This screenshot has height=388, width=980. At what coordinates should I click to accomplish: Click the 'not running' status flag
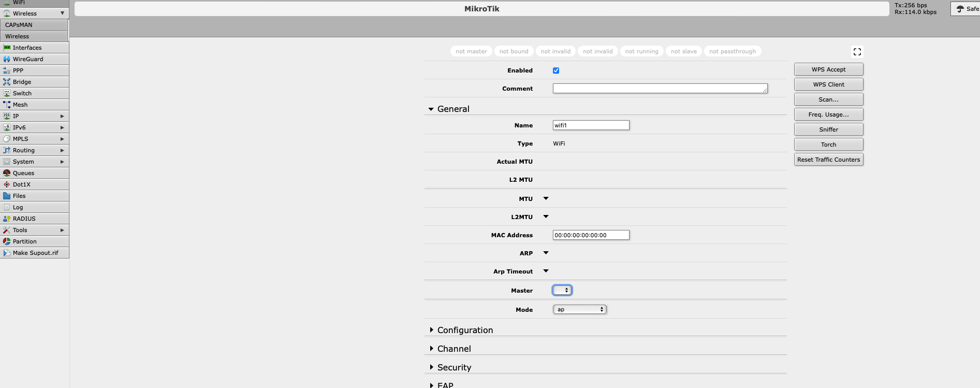(641, 51)
